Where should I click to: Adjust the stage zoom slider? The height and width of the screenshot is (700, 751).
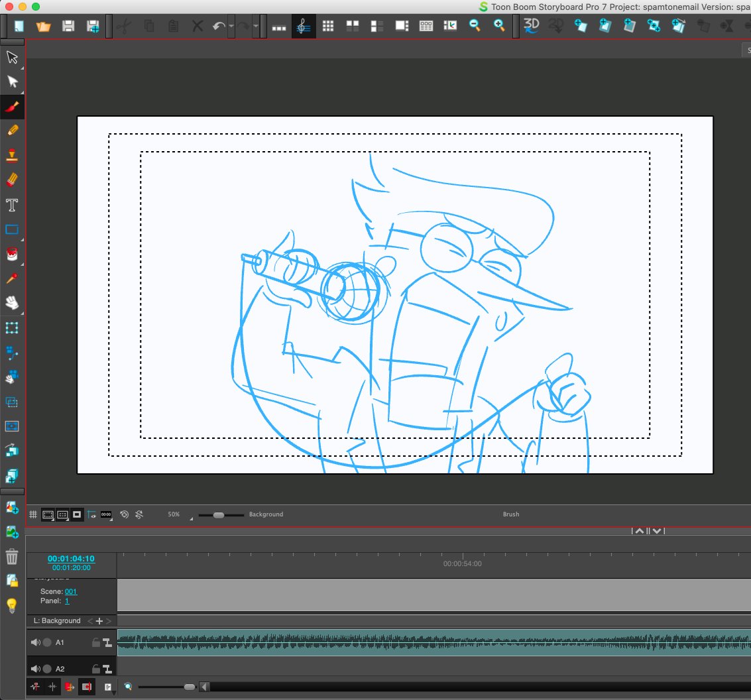click(219, 515)
